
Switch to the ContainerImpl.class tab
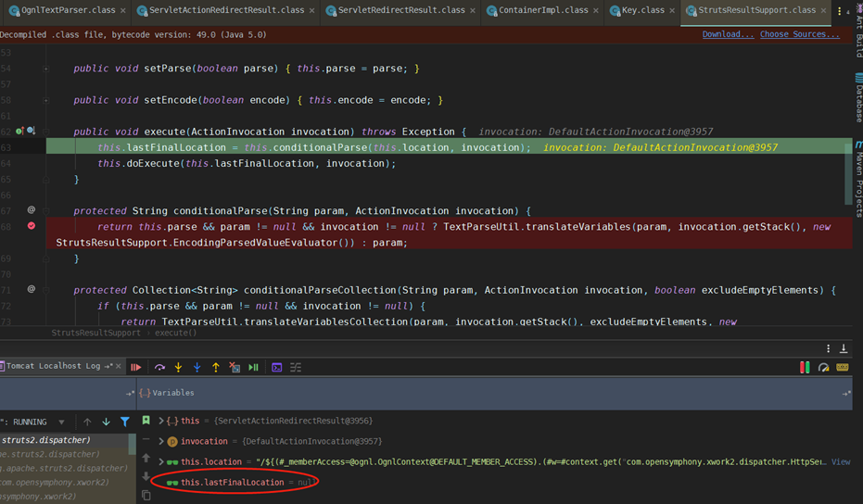tap(542, 10)
